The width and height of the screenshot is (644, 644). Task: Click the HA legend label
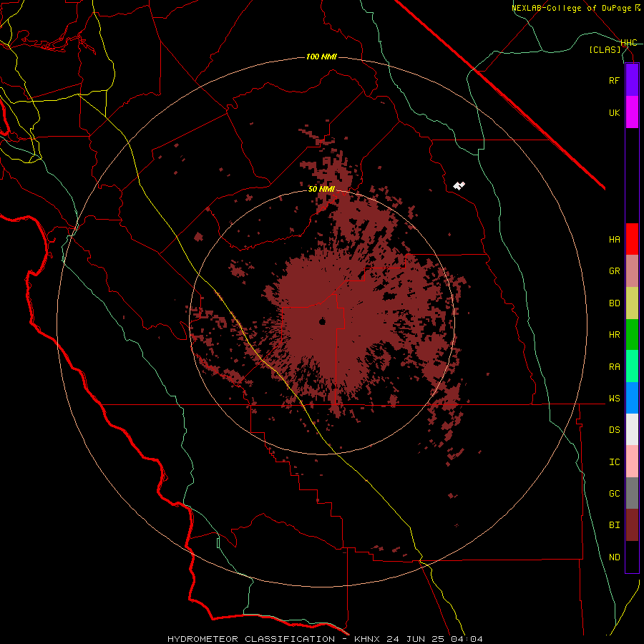coord(614,240)
